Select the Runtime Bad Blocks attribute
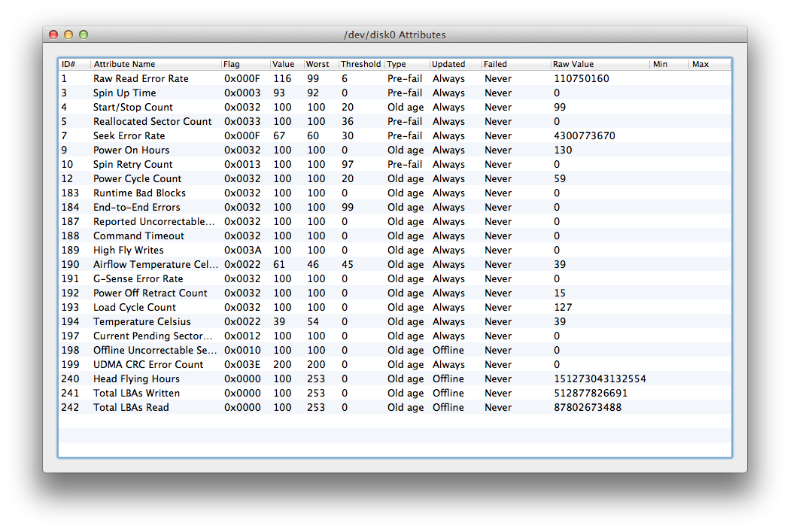This screenshot has width=790, height=532. (x=395, y=193)
